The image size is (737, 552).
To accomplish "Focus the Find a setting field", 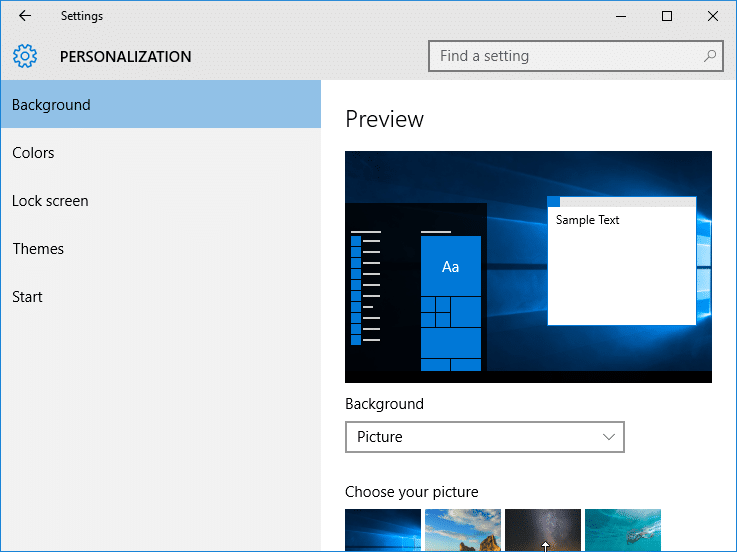I will pyautogui.click(x=575, y=56).
